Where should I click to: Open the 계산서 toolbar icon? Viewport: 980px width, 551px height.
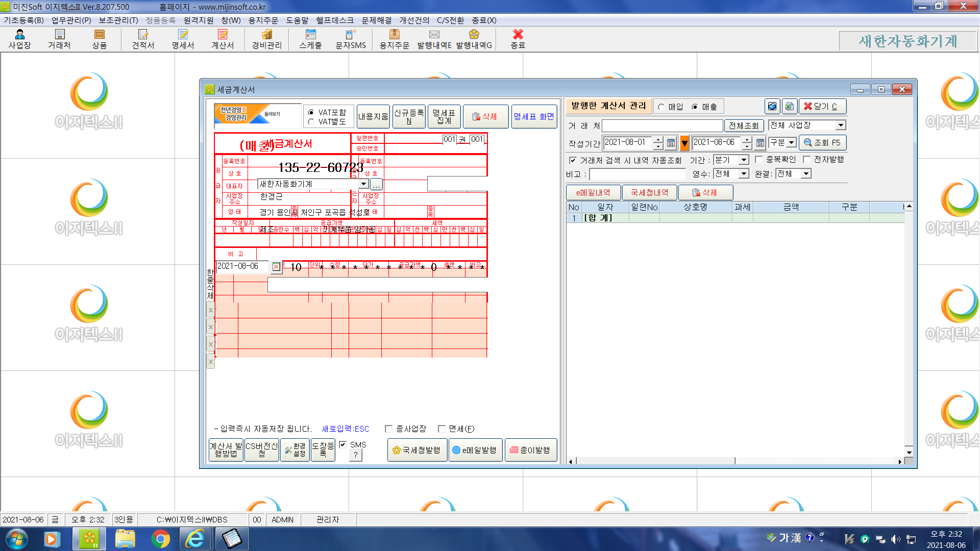tap(223, 39)
